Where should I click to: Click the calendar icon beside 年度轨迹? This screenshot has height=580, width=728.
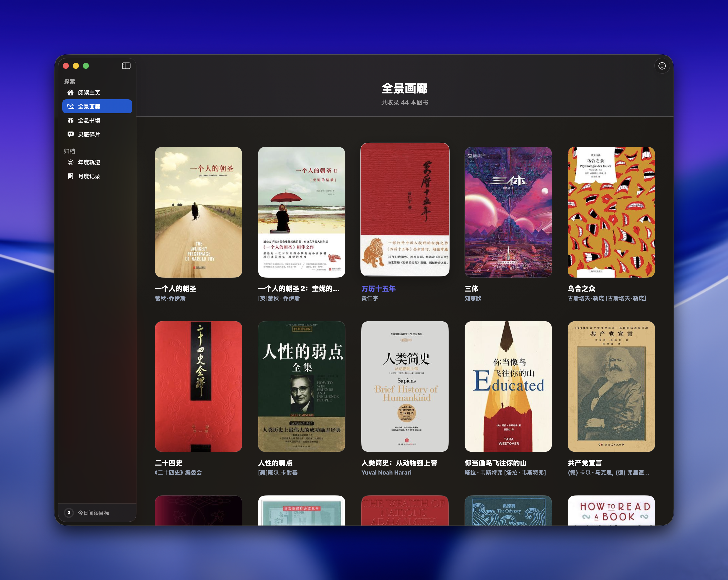(71, 162)
